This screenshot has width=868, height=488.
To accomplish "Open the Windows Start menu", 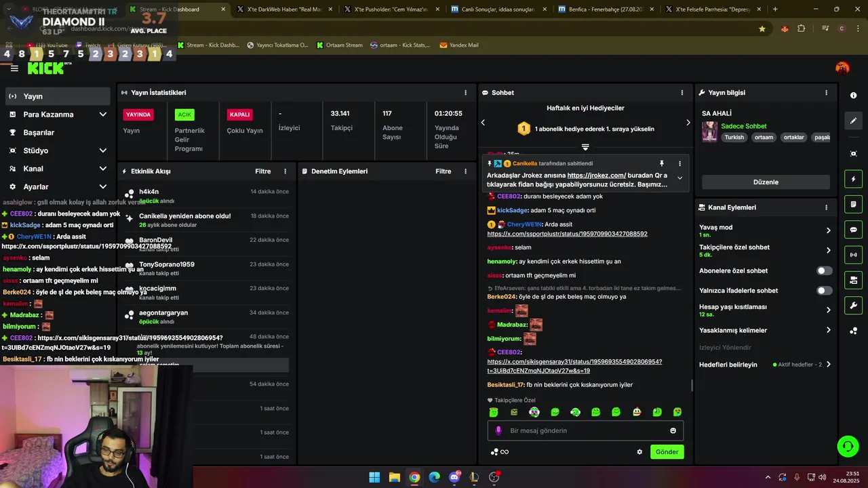I will tap(374, 477).
